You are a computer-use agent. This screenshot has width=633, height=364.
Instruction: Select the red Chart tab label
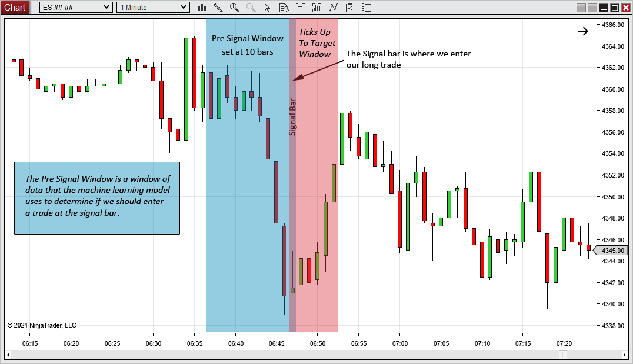tap(15, 7)
